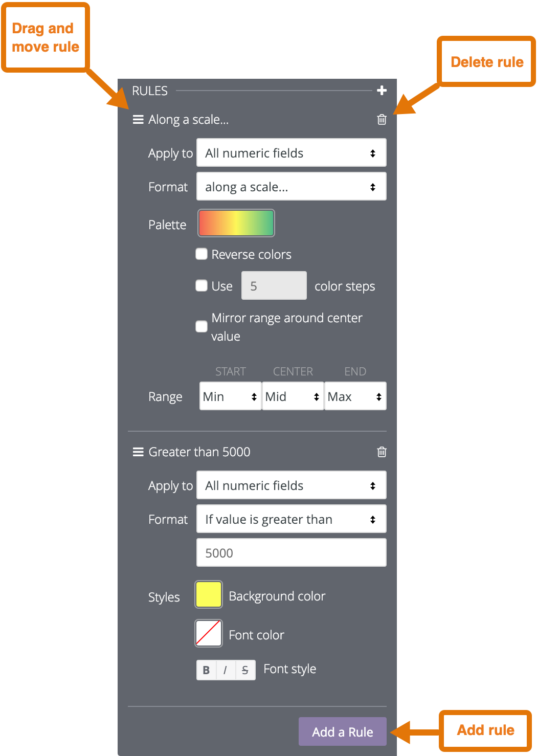Open the 'If value is greater than' dropdown
This screenshot has width=537, height=756.
[291, 519]
